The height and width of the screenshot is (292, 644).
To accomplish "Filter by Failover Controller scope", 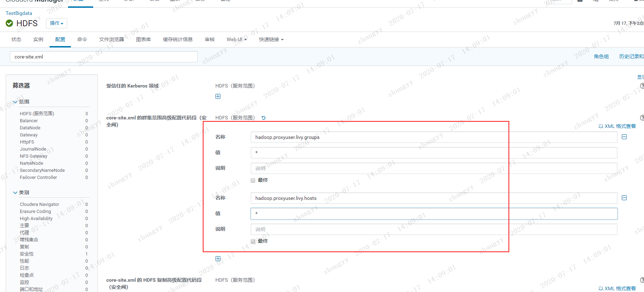I will (38, 178).
